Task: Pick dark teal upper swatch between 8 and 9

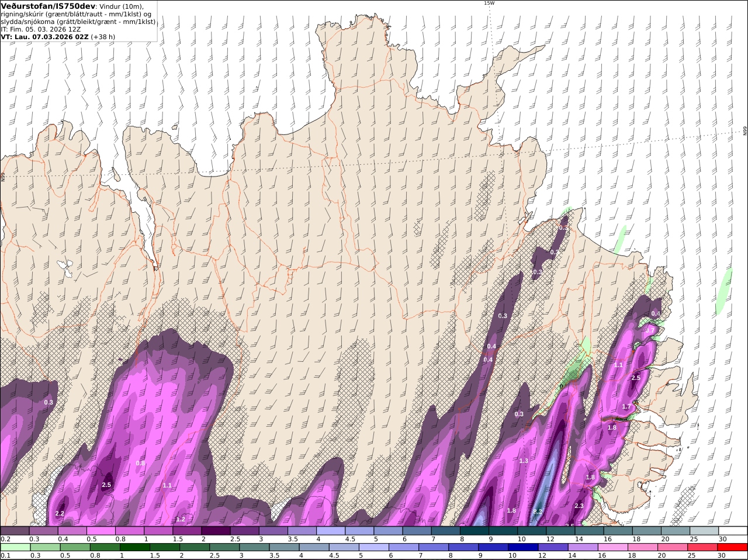Action: [x=475, y=530]
